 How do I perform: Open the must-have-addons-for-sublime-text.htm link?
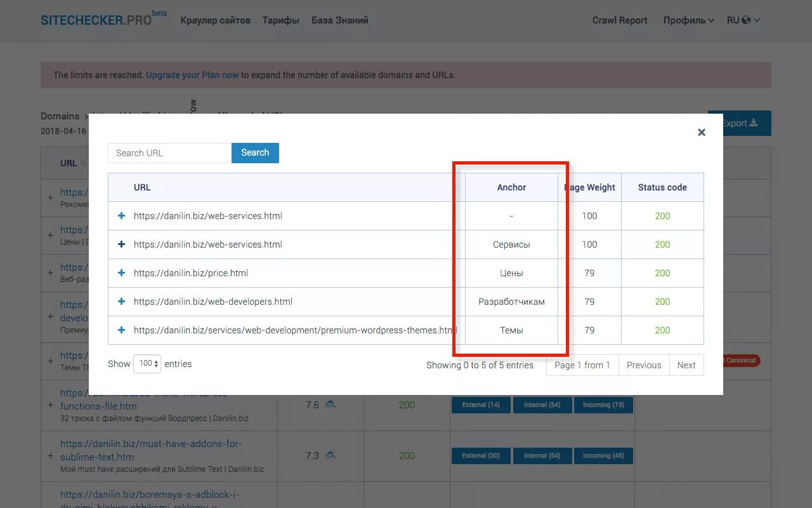151,450
